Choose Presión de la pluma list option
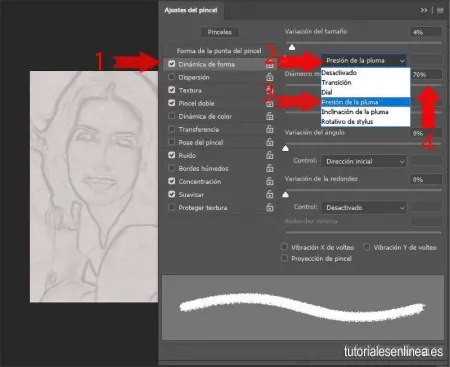The width and height of the screenshot is (450, 367). 365,102
